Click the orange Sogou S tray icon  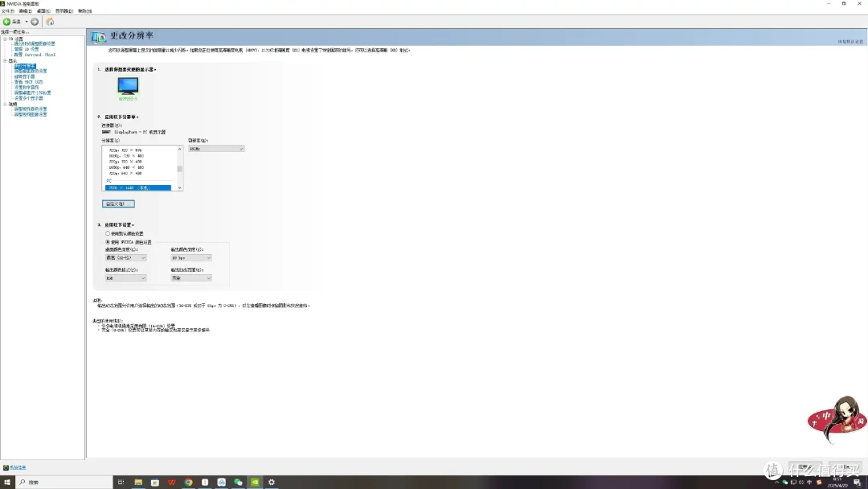[819, 482]
